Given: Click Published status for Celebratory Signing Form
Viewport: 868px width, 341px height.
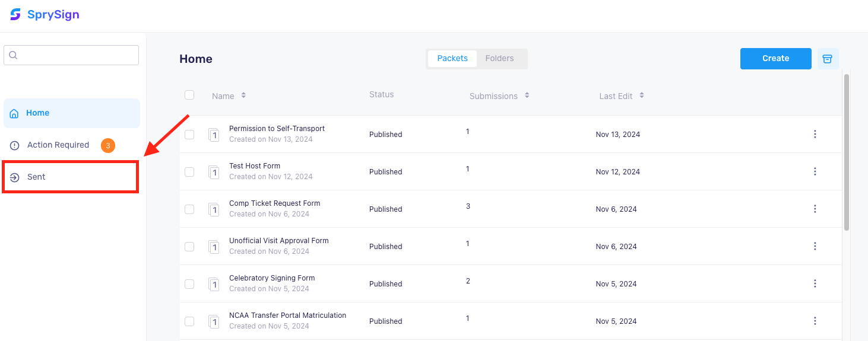Looking at the screenshot, I should [386, 284].
